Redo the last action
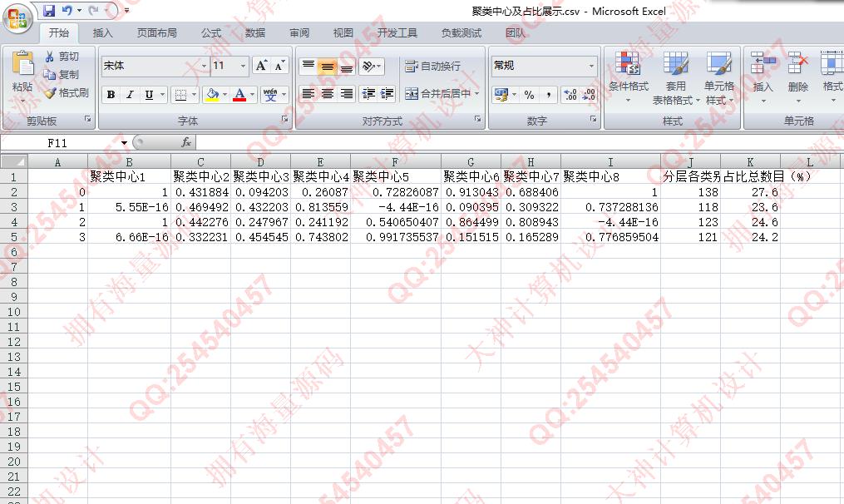844x504 pixels. point(94,10)
